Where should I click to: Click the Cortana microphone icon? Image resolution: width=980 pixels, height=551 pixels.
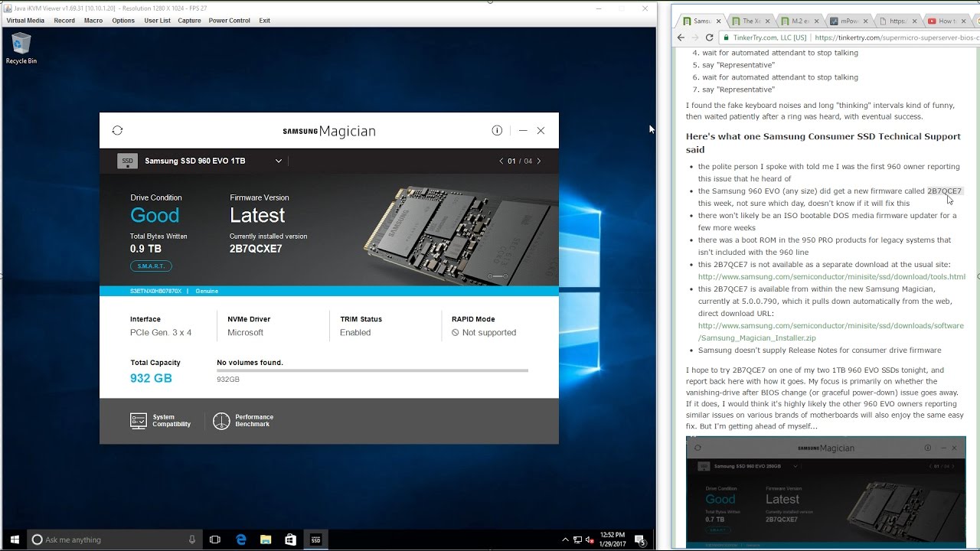point(192,540)
